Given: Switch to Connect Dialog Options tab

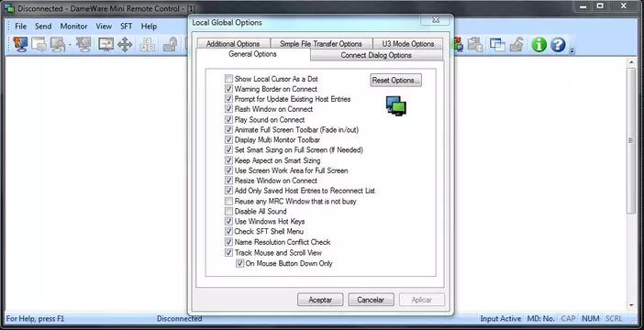Looking at the screenshot, I should click(376, 55).
